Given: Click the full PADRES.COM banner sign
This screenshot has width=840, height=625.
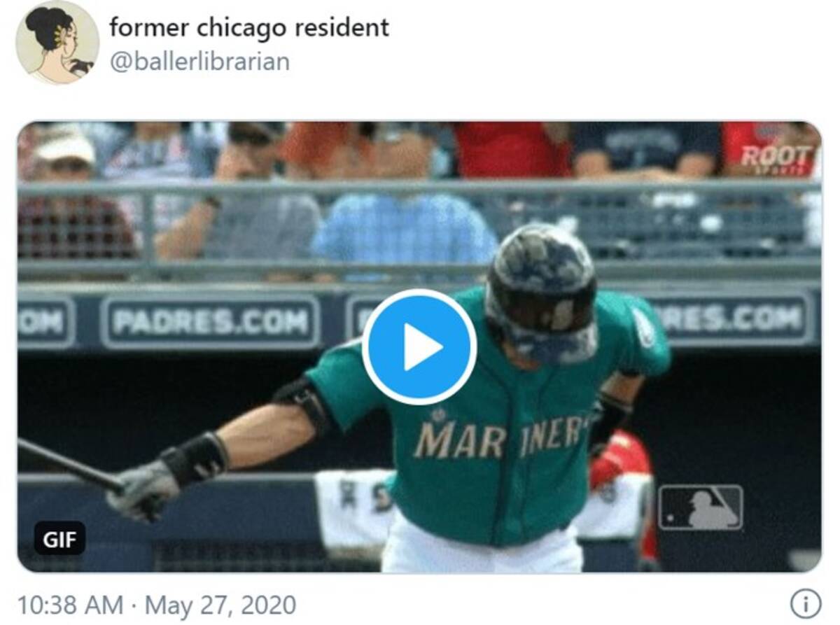Looking at the screenshot, I should [x=210, y=322].
